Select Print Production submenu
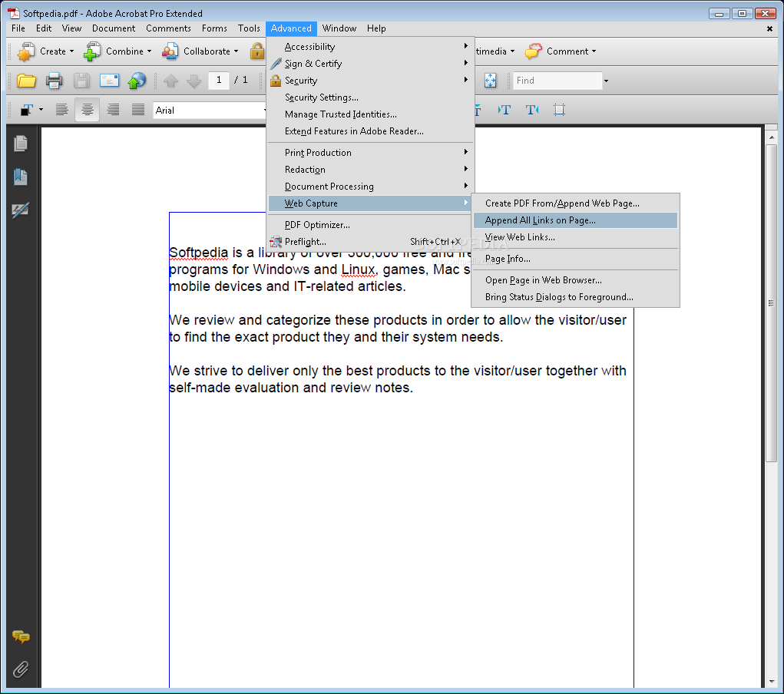Image resolution: width=784 pixels, height=694 pixels. tap(371, 153)
